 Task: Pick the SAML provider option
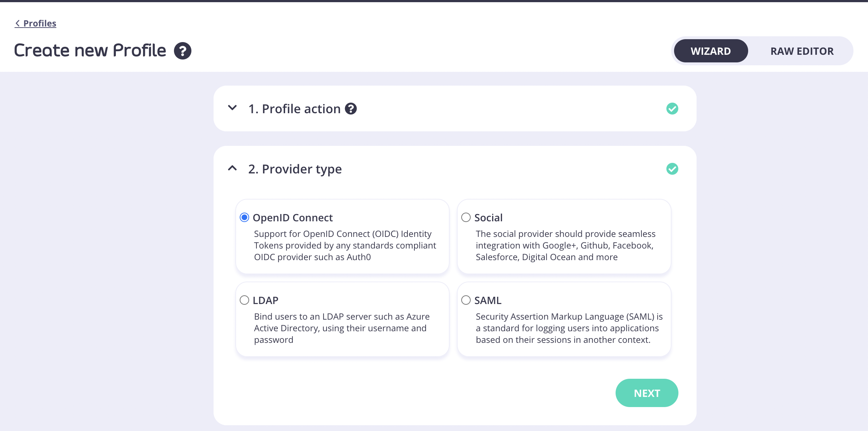pos(466,300)
